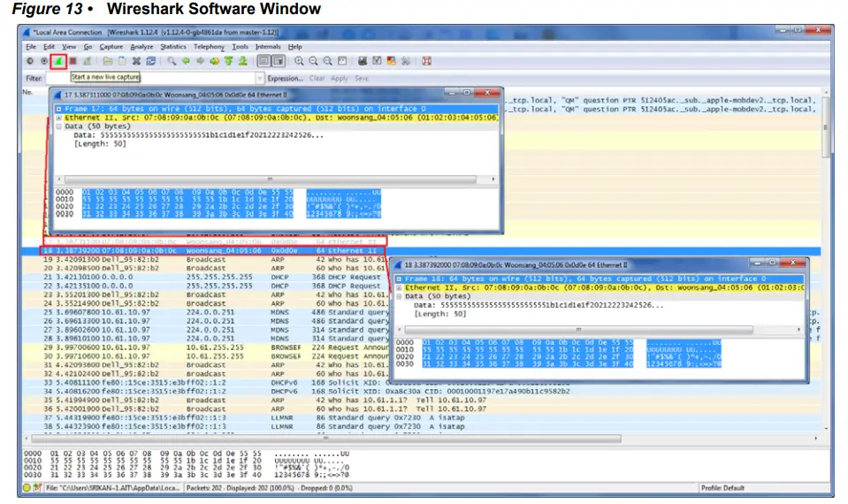Zoom out the packet list text
Image resolution: width=848 pixels, height=504 pixels.
click(313, 61)
